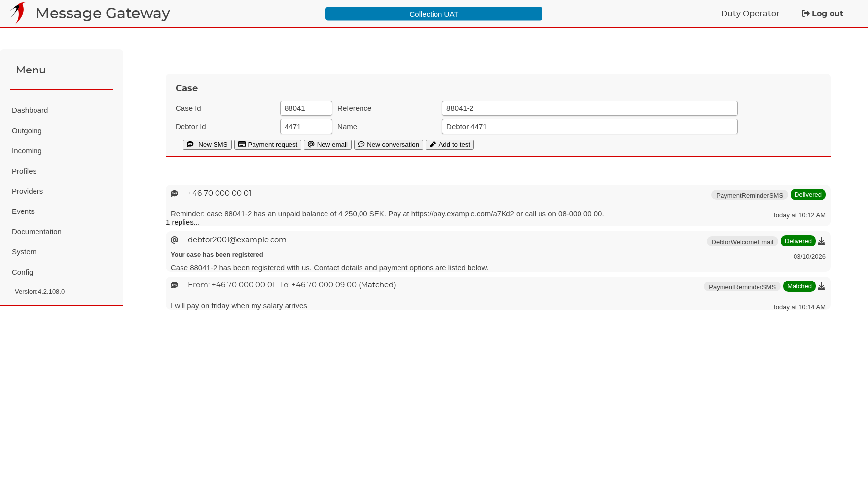Screen dimensions: 868x493
Task: Focus the Debtor Id field
Action: point(306,127)
